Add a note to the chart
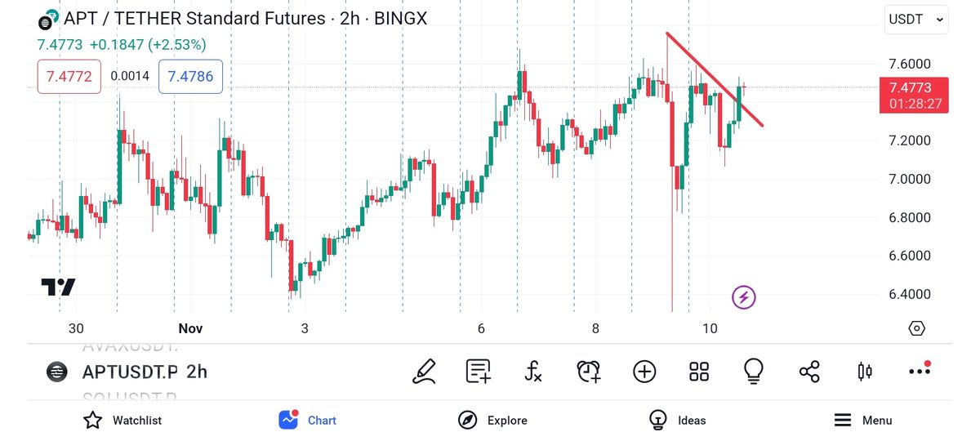This screenshot has height=441, width=980. [479, 372]
